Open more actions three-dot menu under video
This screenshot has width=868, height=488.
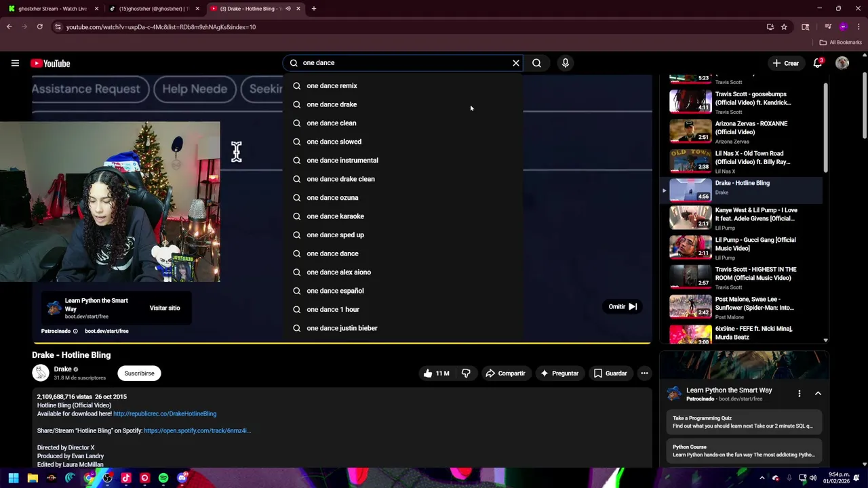[644, 373]
